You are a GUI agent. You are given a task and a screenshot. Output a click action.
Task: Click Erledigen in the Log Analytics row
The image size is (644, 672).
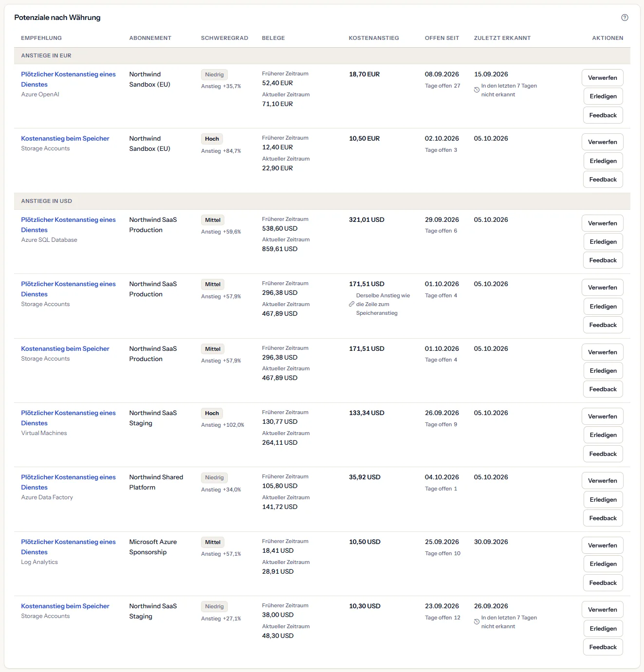point(603,564)
